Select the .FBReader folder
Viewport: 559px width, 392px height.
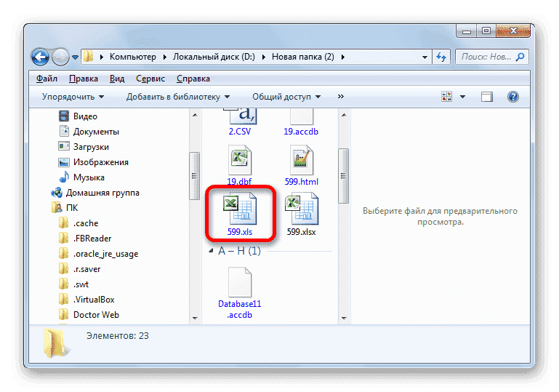click(92, 239)
